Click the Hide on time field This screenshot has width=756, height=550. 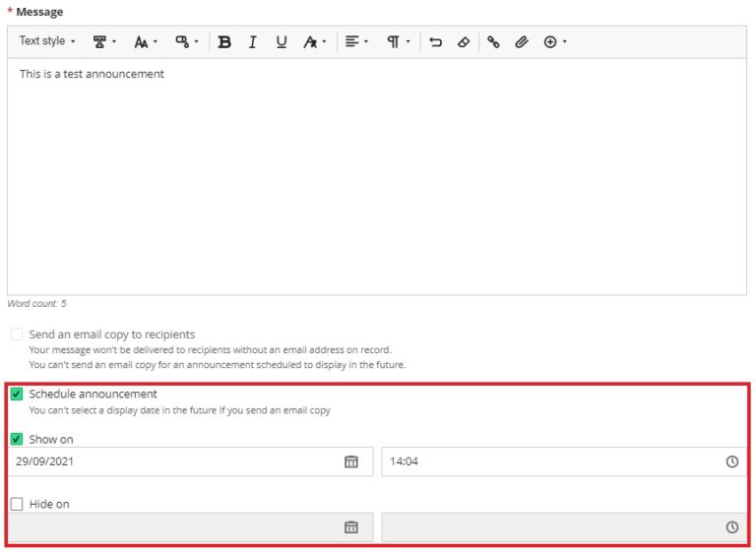[x=564, y=527]
